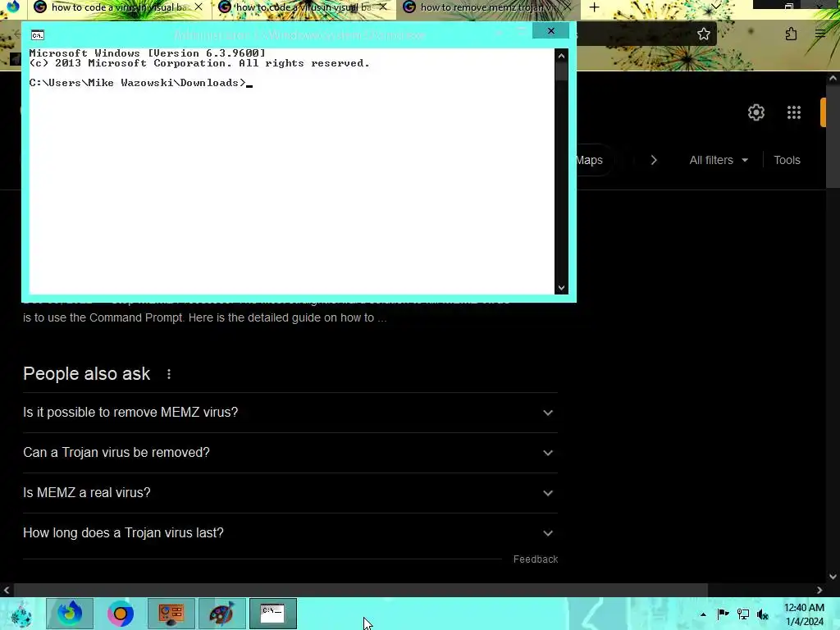840x630 pixels.
Task: Open the All filters dropdown
Action: click(719, 160)
